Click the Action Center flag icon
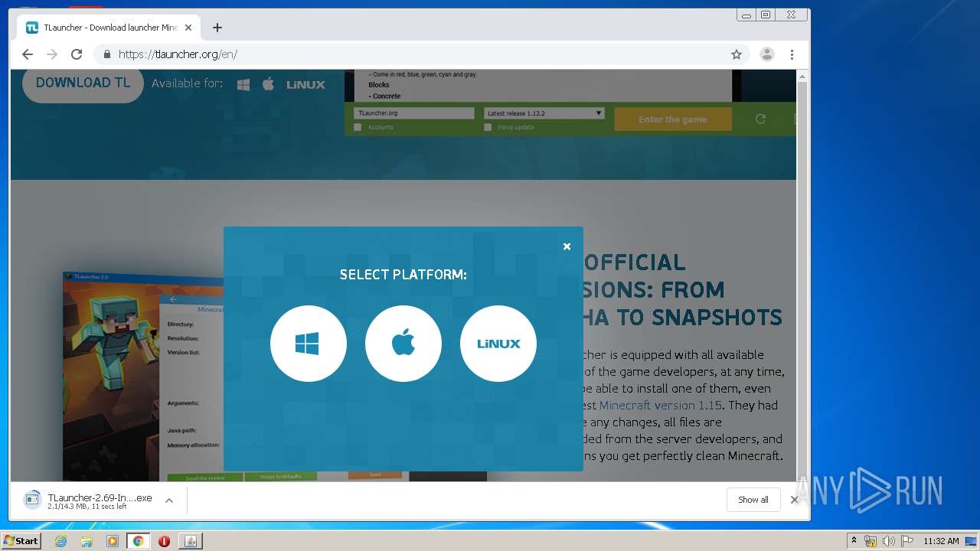 [x=906, y=541]
